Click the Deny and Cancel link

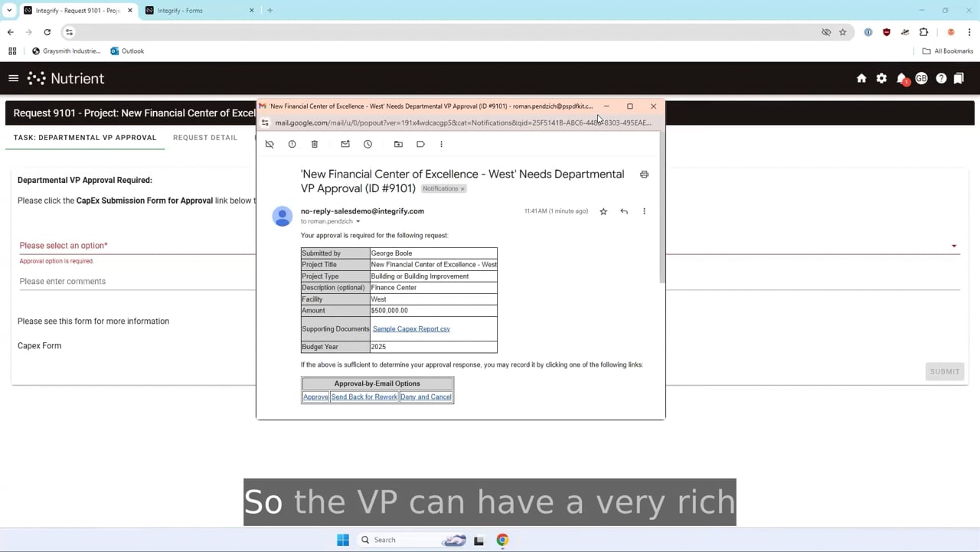(x=426, y=397)
